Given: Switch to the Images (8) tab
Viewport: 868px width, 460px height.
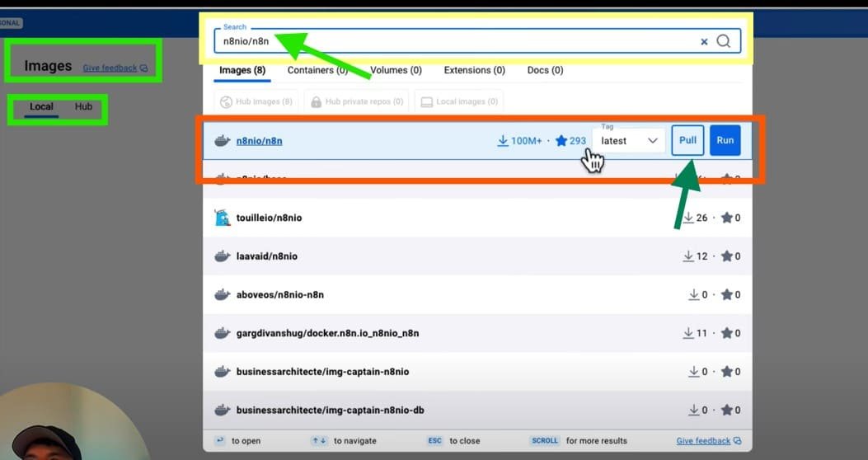Looking at the screenshot, I should point(242,70).
